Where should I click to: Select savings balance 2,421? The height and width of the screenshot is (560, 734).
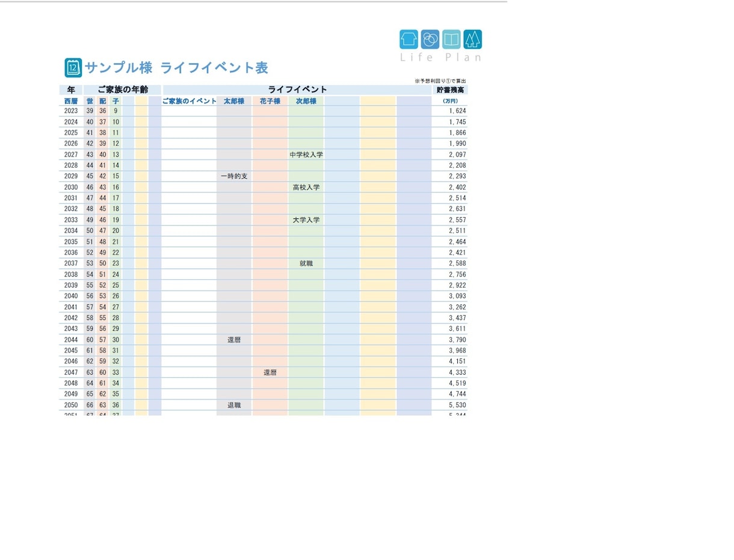click(457, 253)
